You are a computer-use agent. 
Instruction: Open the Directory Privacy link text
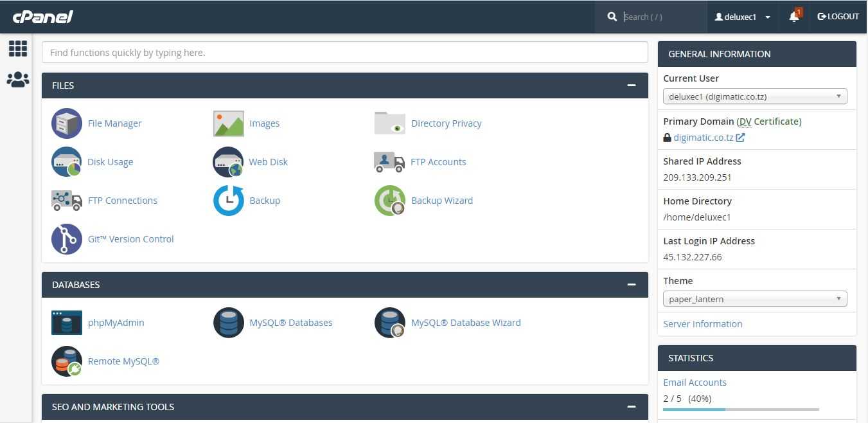click(447, 123)
